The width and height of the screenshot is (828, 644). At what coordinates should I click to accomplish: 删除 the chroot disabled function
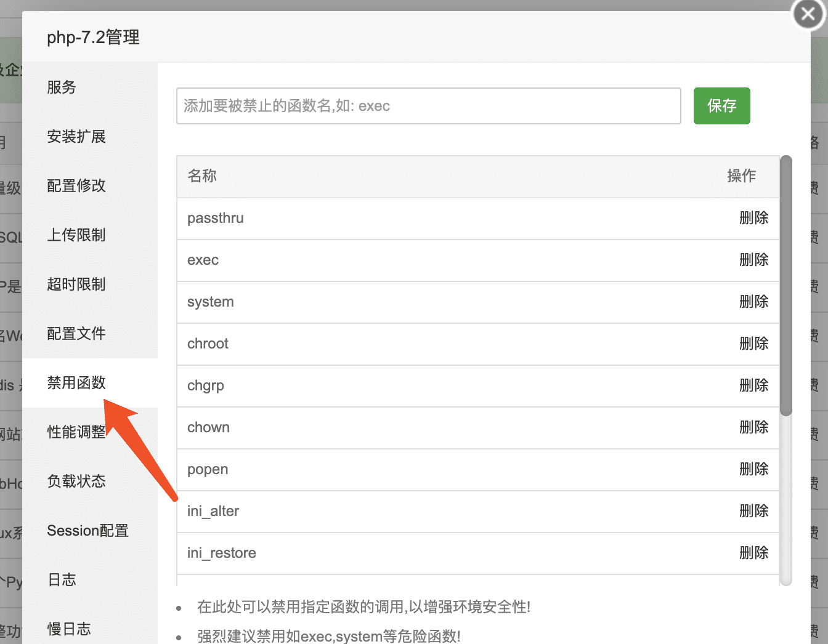(753, 344)
